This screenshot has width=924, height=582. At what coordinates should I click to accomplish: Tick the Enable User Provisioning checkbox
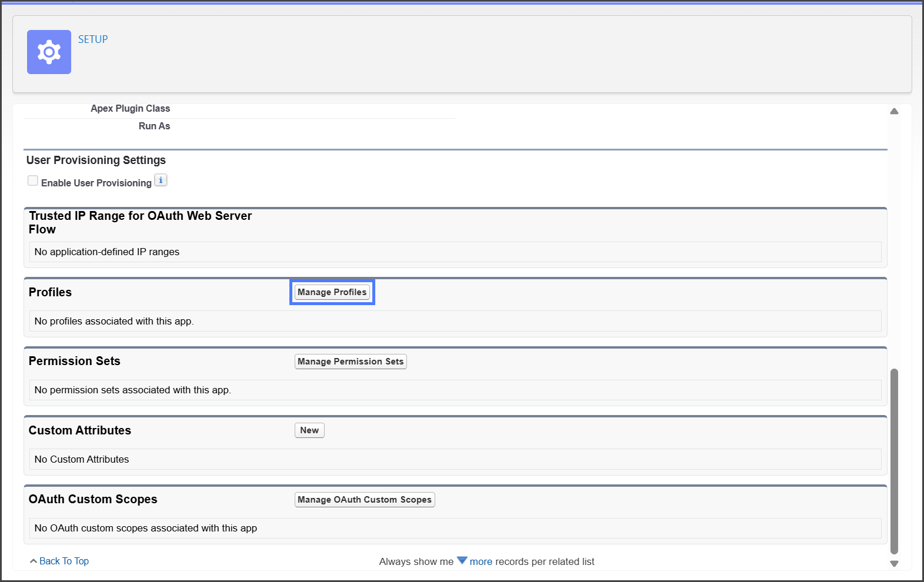pyautogui.click(x=33, y=181)
